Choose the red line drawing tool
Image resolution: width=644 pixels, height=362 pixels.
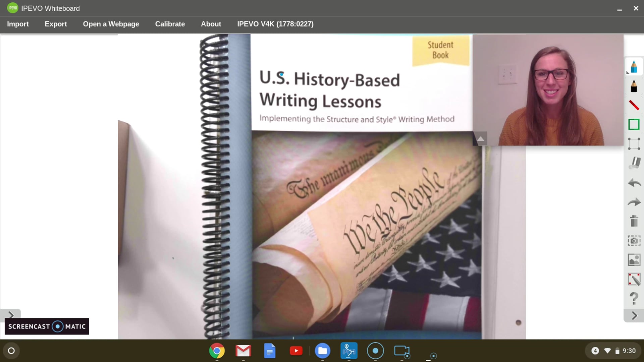click(x=634, y=105)
